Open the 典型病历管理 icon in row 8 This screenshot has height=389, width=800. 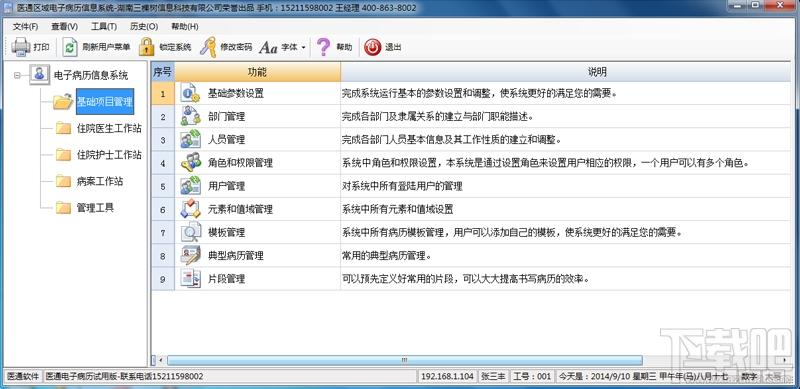(190, 255)
